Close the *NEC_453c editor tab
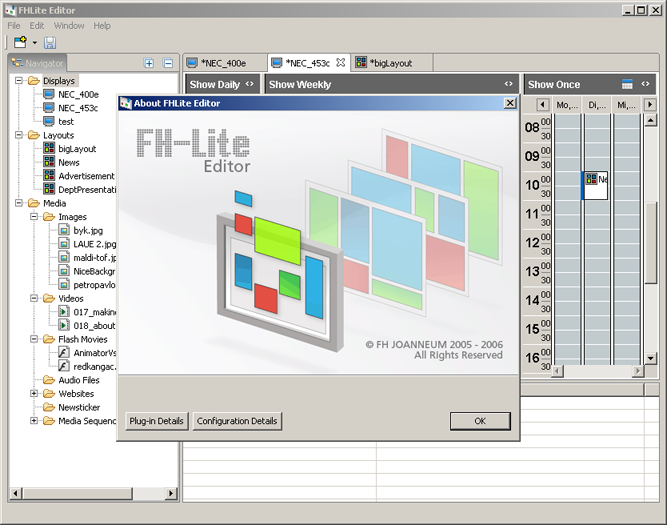667x525 pixels. click(340, 63)
